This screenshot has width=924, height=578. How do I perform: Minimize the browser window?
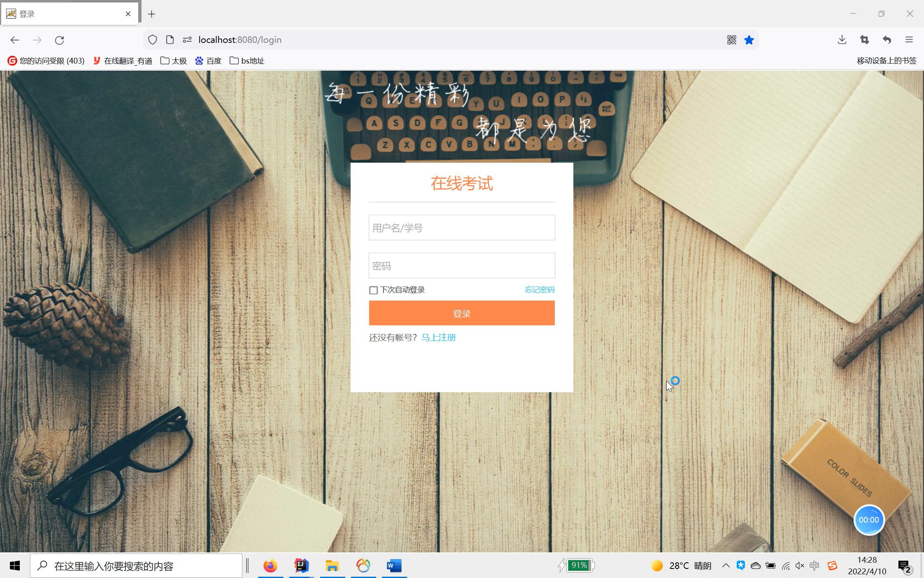pyautogui.click(x=853, y=14)
